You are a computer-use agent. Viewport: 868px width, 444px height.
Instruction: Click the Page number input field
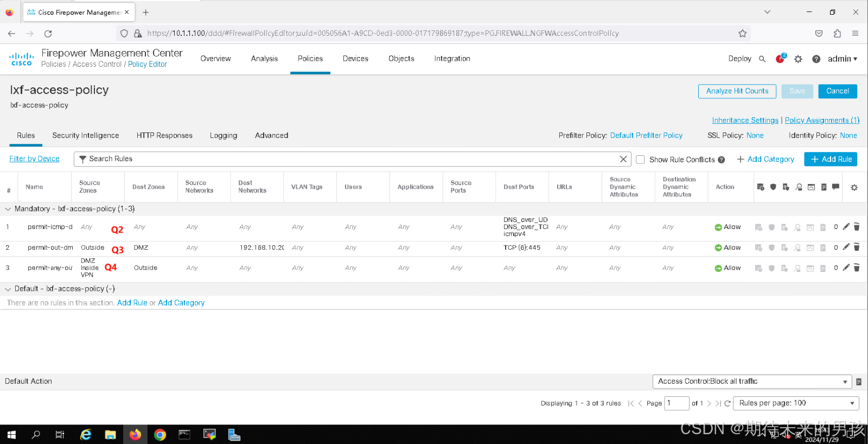pos(676,403)
